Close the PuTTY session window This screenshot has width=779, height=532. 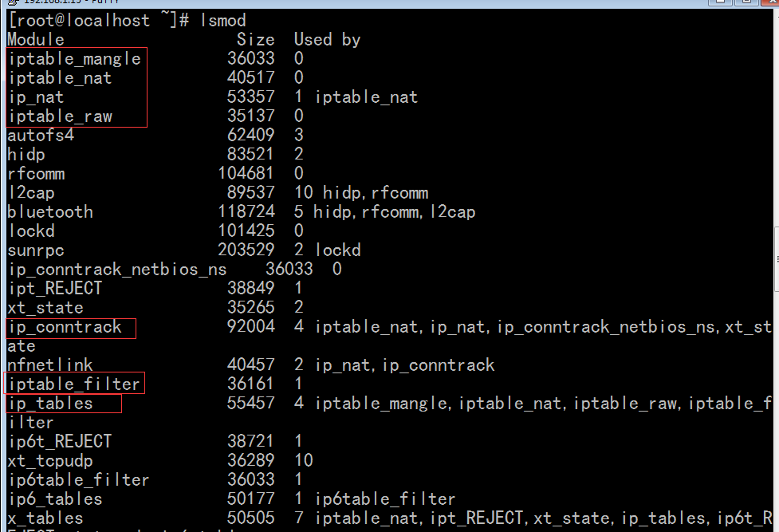tap(770, 2)
